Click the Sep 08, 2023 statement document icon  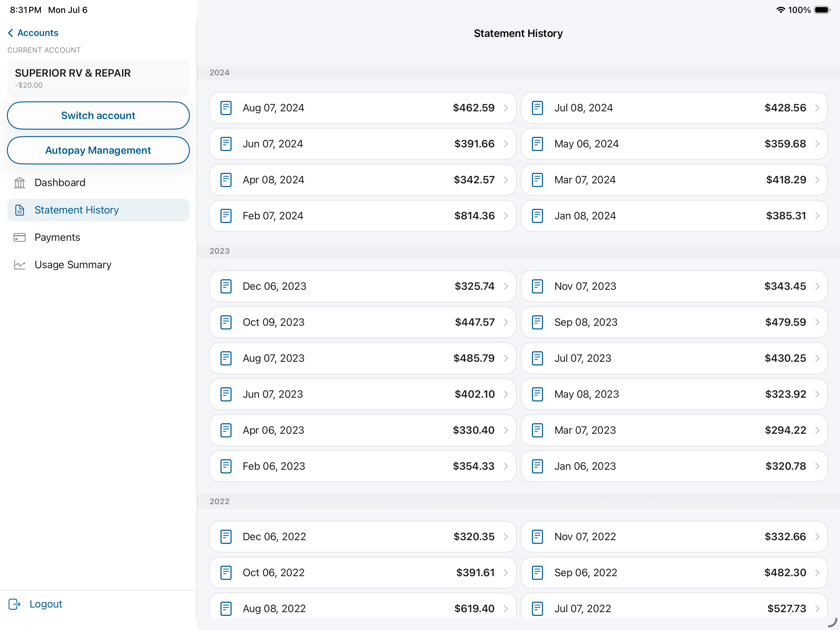tap(537, 322)
